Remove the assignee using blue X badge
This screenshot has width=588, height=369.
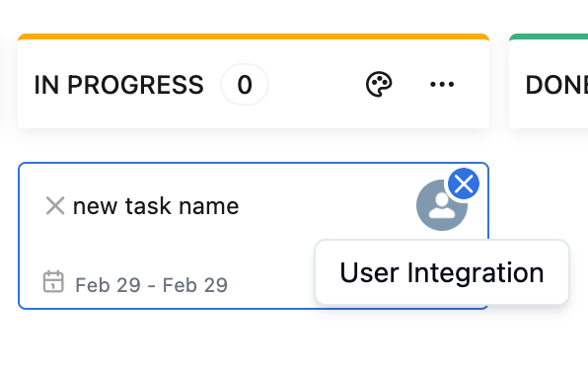pyautogui.click(x=464, y=184)
